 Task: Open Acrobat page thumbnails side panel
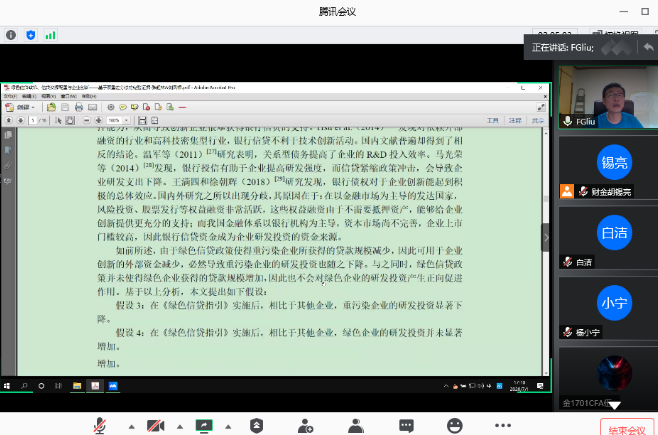point(8,135)
